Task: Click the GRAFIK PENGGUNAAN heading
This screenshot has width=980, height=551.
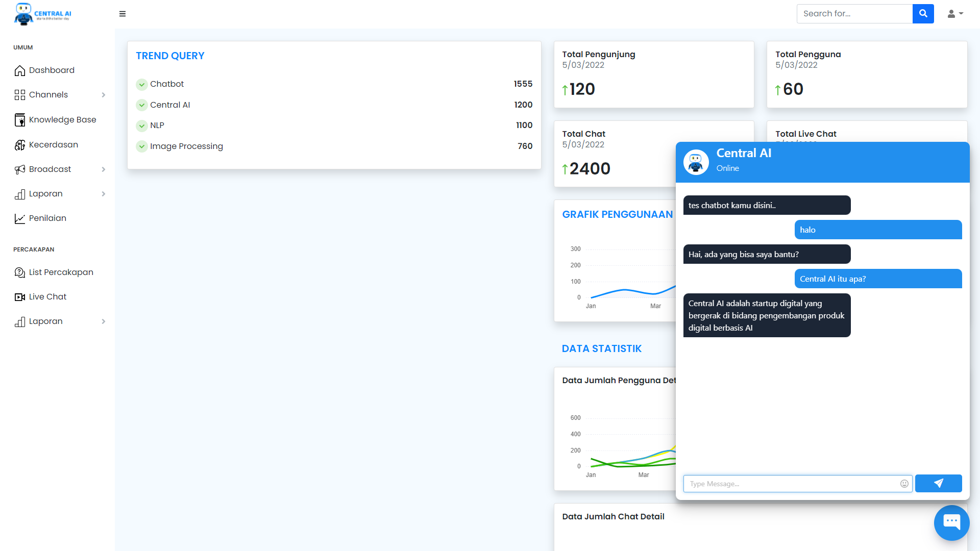Action: (618, 215)
